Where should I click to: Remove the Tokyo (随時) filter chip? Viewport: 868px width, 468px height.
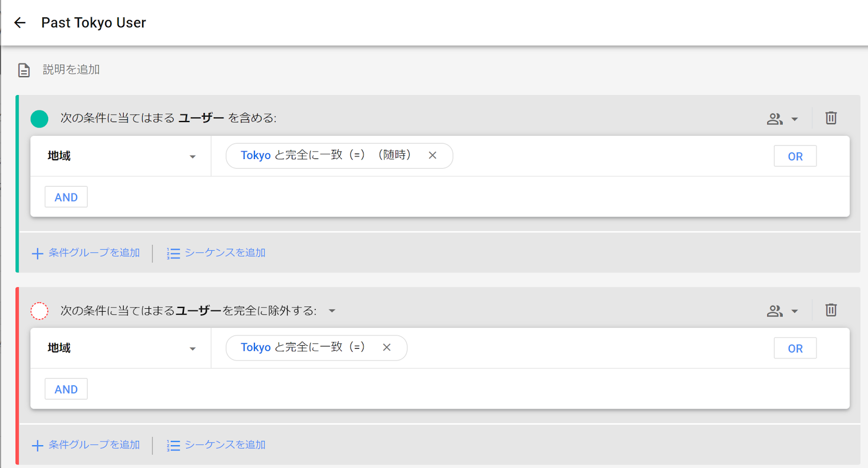point(432,155)
